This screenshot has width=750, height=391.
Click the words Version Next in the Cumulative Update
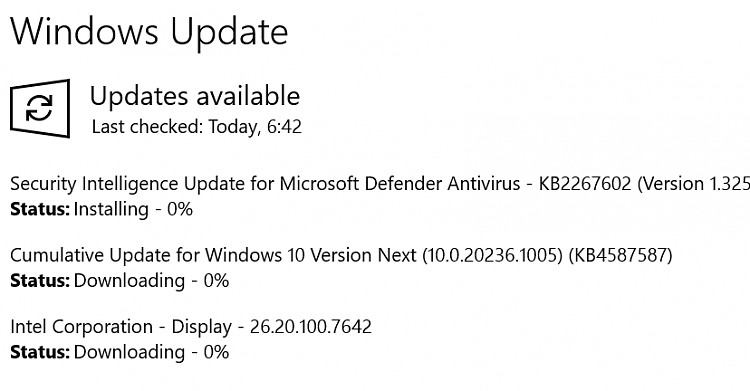tap(364, 255)
